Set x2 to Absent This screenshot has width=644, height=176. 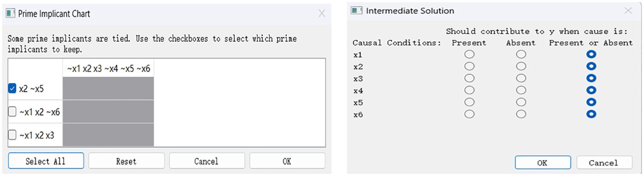pos(521,66)
